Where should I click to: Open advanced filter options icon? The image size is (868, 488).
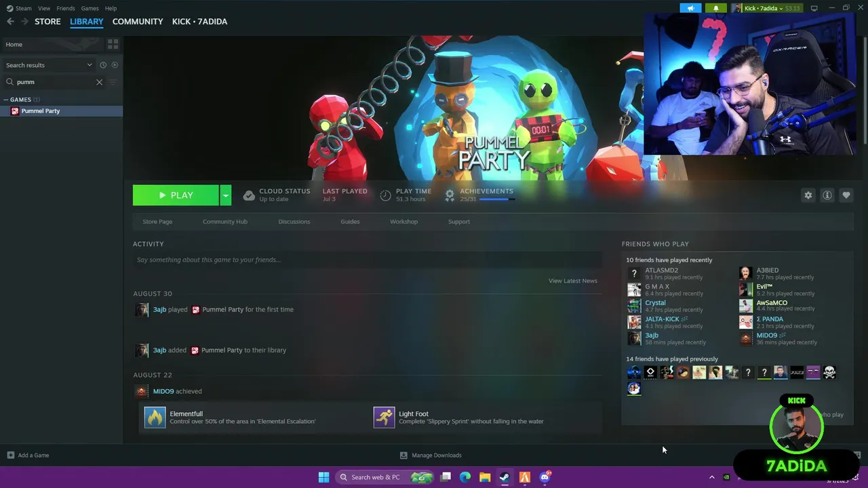coord(113,82)
